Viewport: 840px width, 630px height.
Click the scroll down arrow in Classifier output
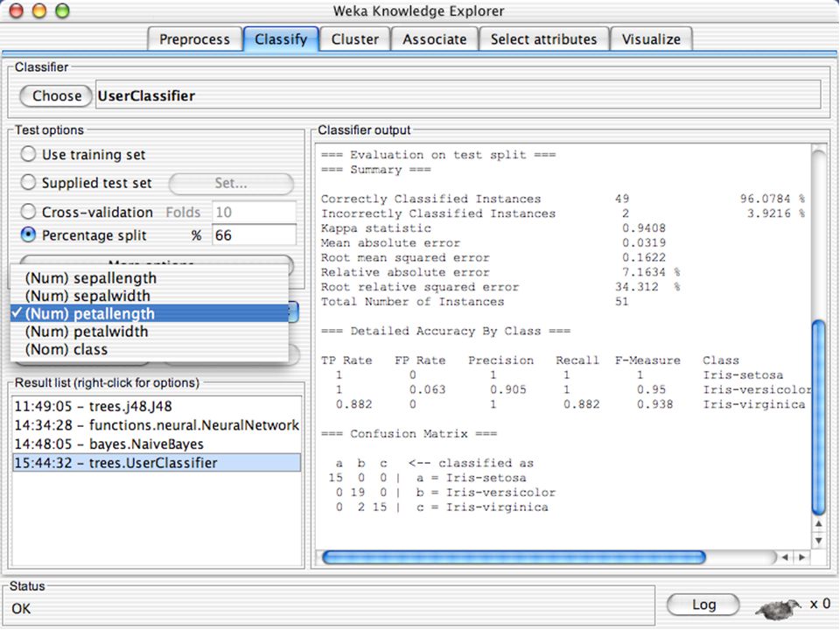tap(819, 541)
